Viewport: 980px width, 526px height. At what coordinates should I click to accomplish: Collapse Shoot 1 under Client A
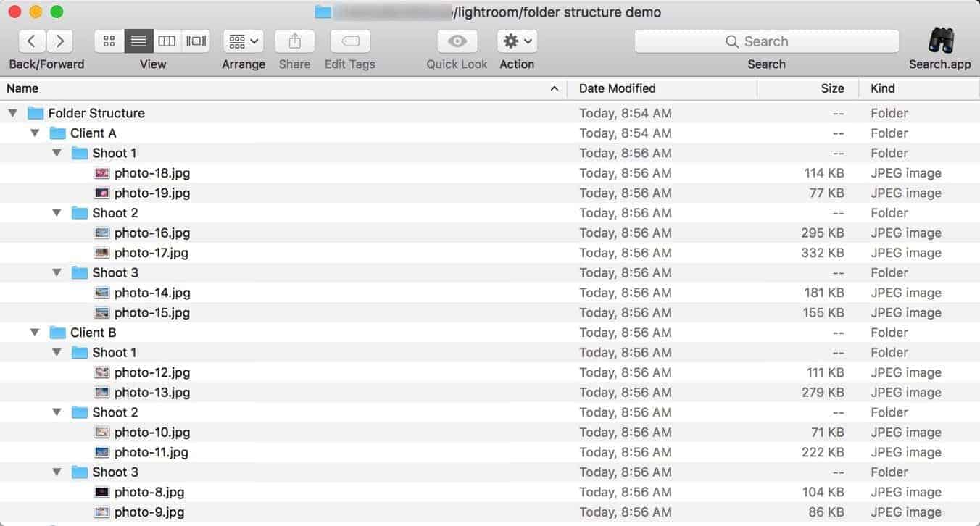(57, 153)
